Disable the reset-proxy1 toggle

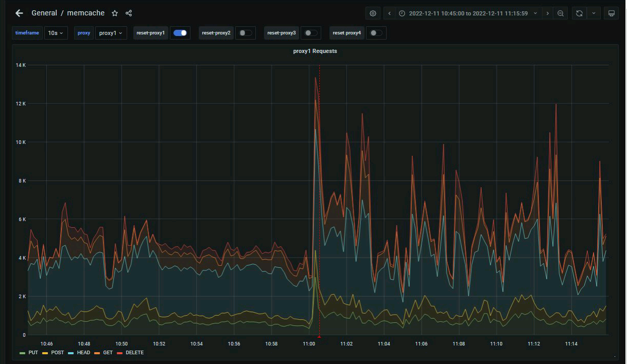click(x=180, y=33)
